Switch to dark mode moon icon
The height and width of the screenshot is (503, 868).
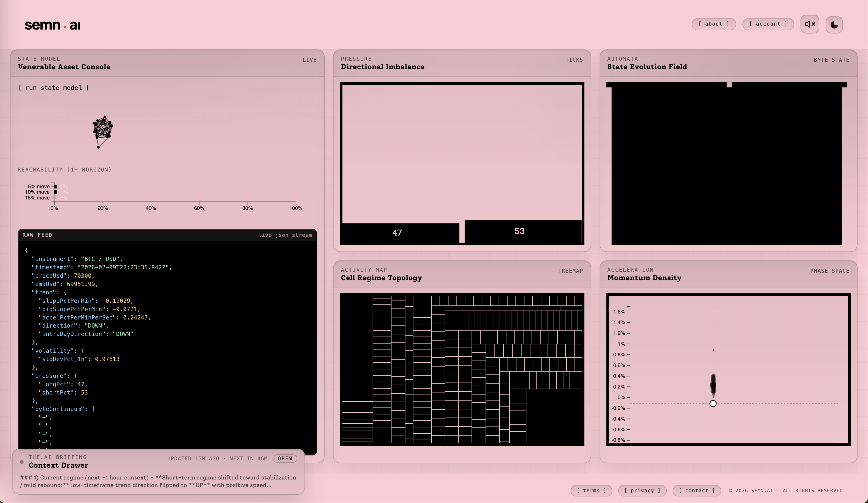tap(834, 25)
